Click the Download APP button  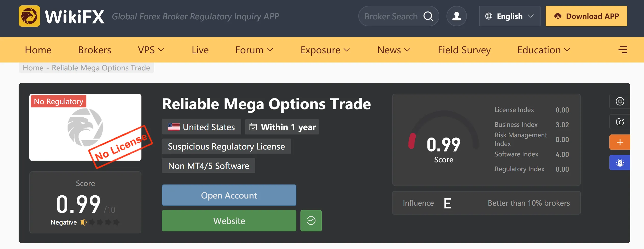(x=586, y=16)
